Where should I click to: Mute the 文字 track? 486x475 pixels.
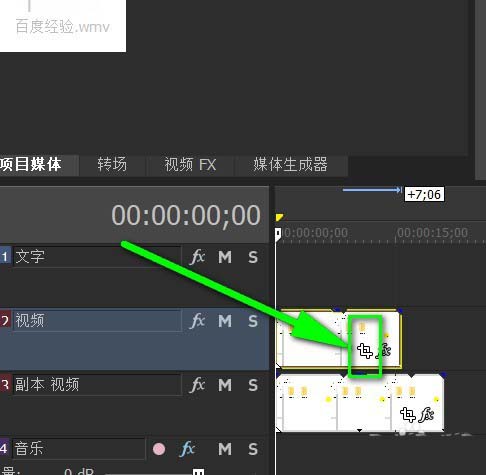[225, 257]
